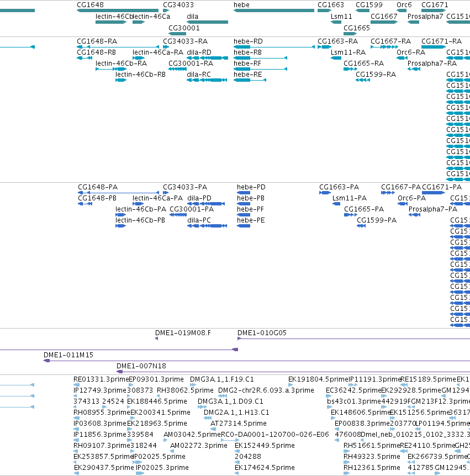
Task: Click transcript label CG34033-RA
Action: 185,41
